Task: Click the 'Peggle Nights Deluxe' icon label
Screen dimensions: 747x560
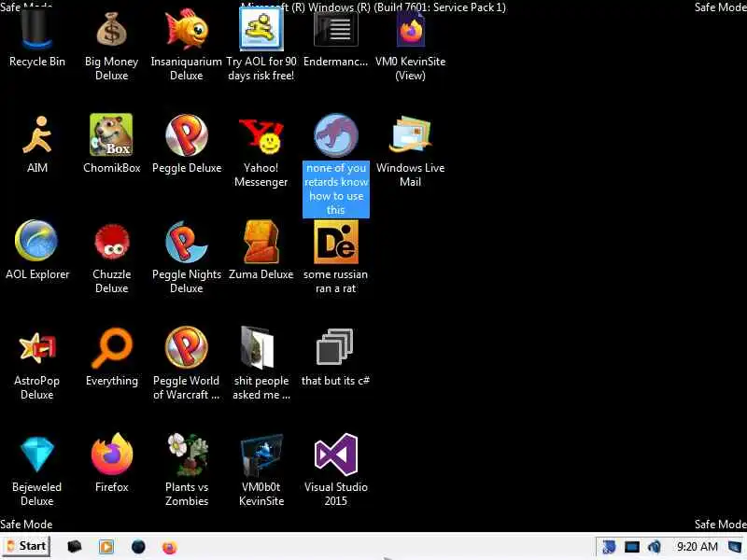Action: tap(186, 281)
